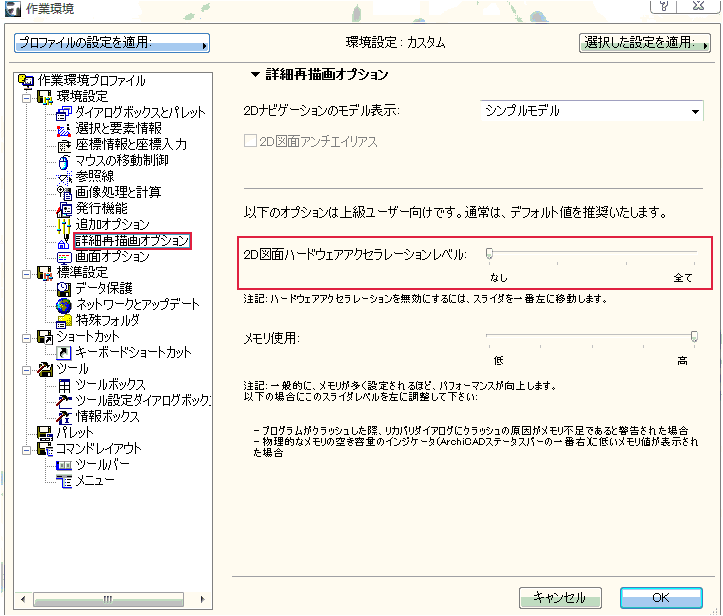Select メニュー under コマンドレイアウト
Screen dimensions: 723x616
tap(96, 481)
